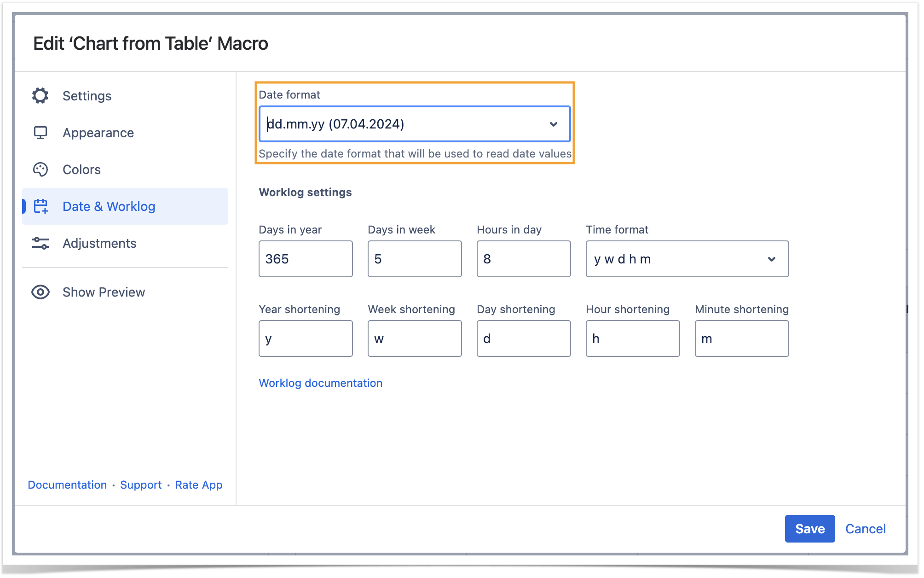Viewport: 924px width, 578px height.
Task: Click the Settings gear icon
Action: coord(40,96)
